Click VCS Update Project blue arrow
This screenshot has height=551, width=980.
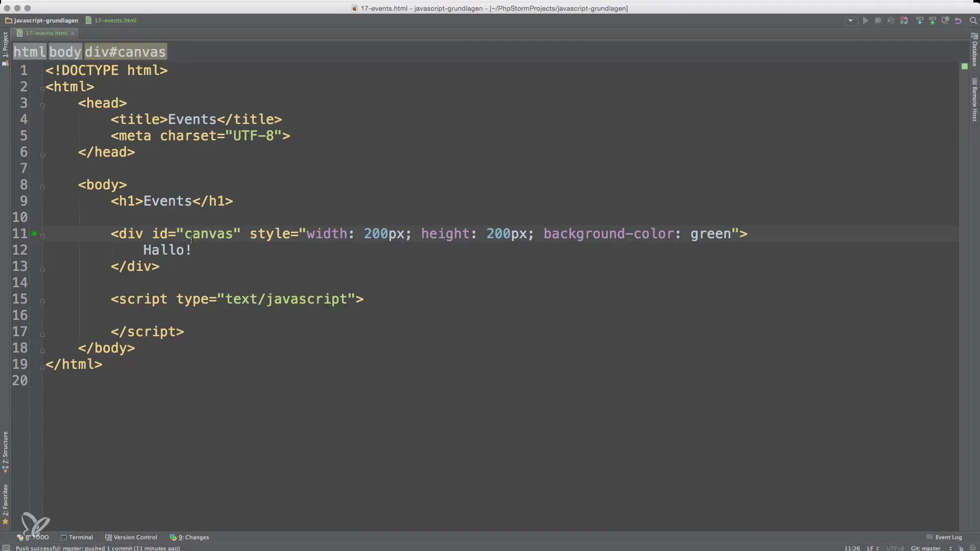[919, 21]
